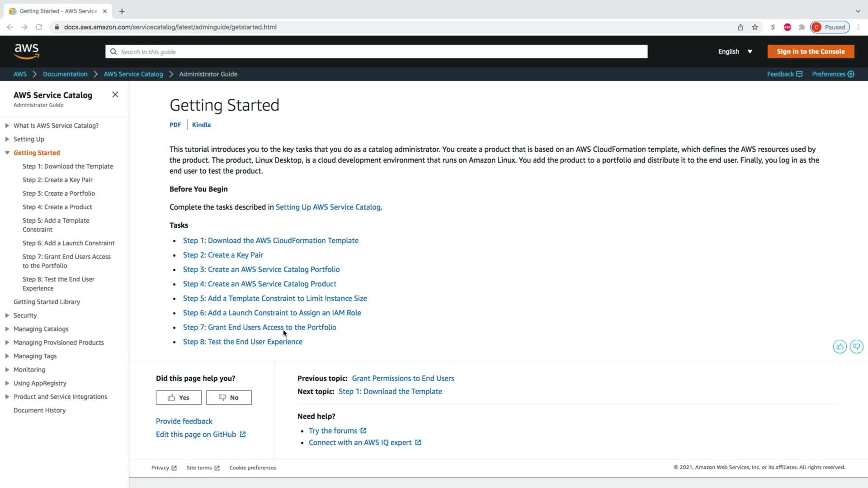This screenshot has width=868, height=488.
Task: Click Sign In to the Console button
Action: (x=811, y=52)
